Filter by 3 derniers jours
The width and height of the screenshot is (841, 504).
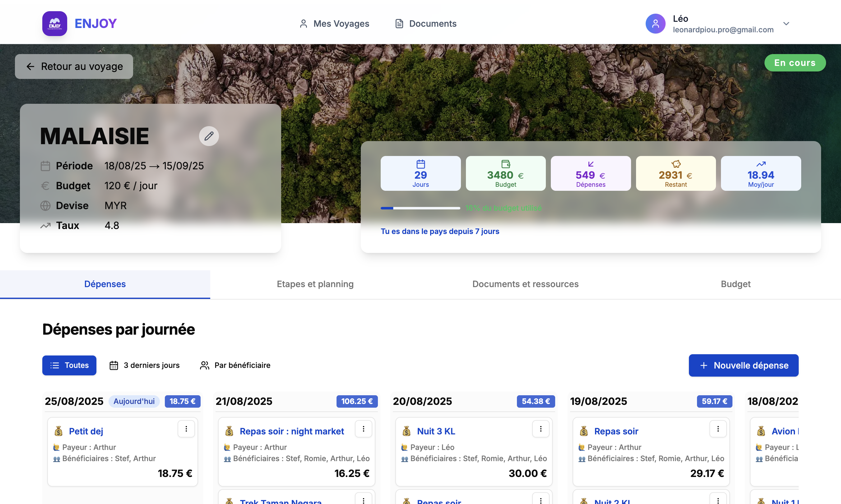pyautogui.click(x=145, y=365)
